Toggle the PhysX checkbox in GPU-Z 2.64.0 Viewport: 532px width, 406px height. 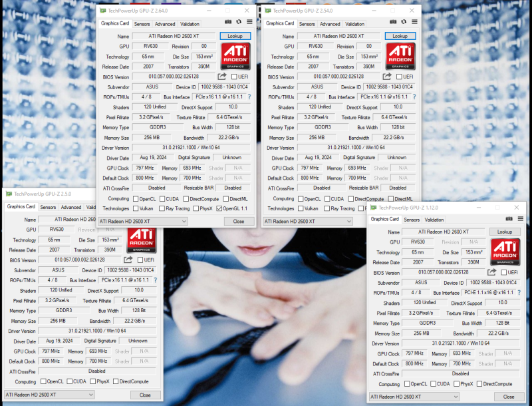pos(196,208)
